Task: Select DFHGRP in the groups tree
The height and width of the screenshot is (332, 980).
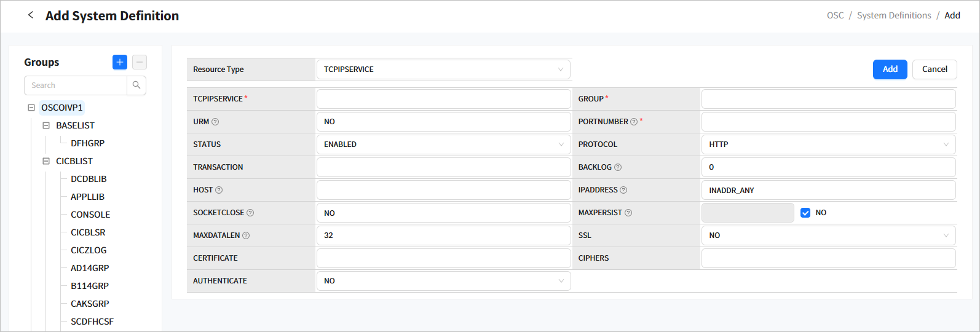Action: 87,143
